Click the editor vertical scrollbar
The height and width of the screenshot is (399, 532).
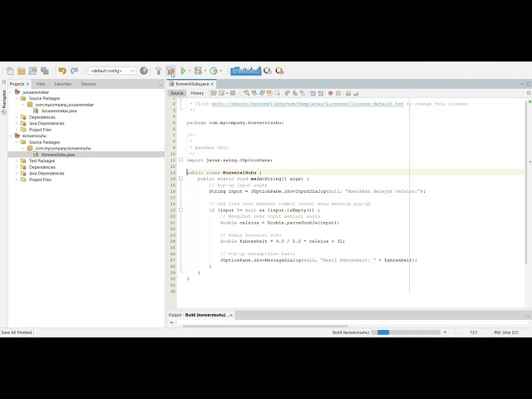coord(526,183)
